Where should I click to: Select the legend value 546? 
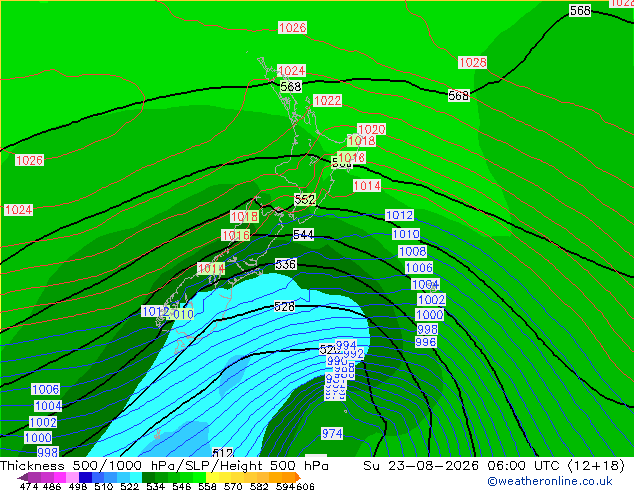click(x=181, y=486)
